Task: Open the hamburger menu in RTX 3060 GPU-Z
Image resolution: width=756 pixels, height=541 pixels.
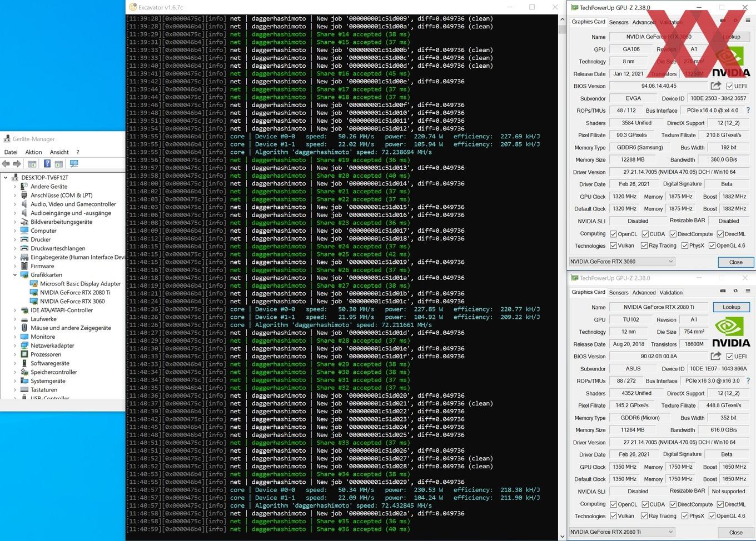Action: 748,21
